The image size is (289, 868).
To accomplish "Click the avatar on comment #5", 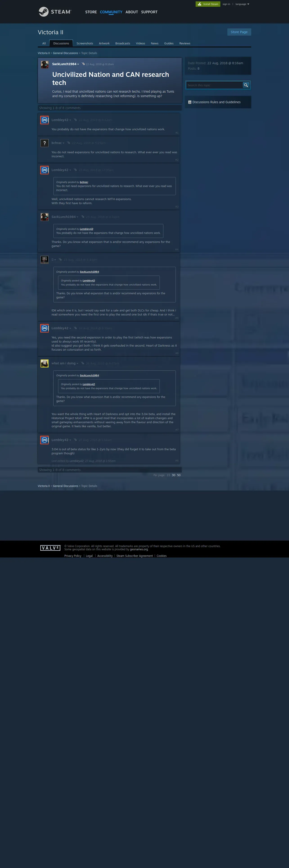I will coord(44,260).
